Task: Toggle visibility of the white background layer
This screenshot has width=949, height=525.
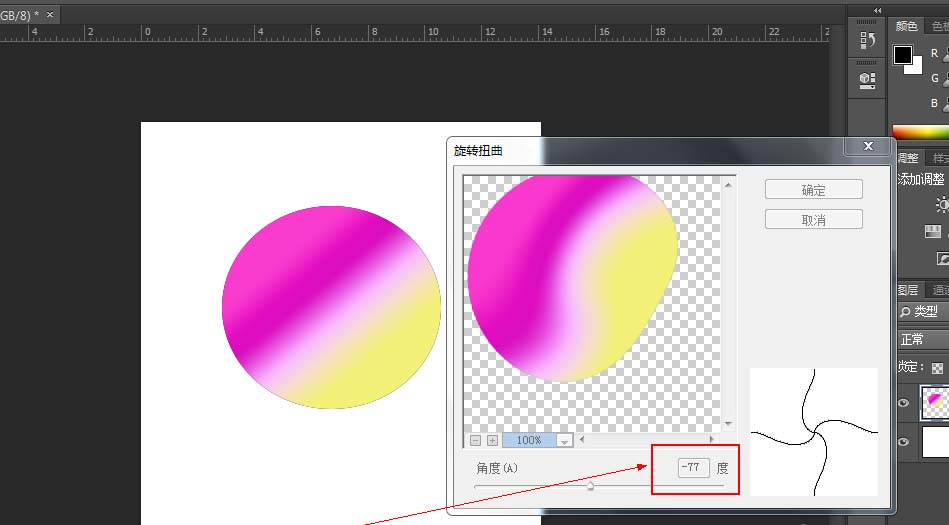Action: 904,441
